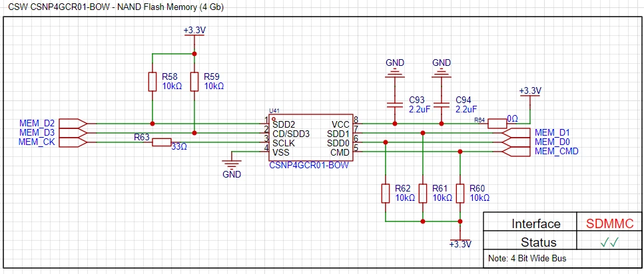Click the MEM_D0 net label text
This screenshot has width=644, height=274.
click(552, 142)
